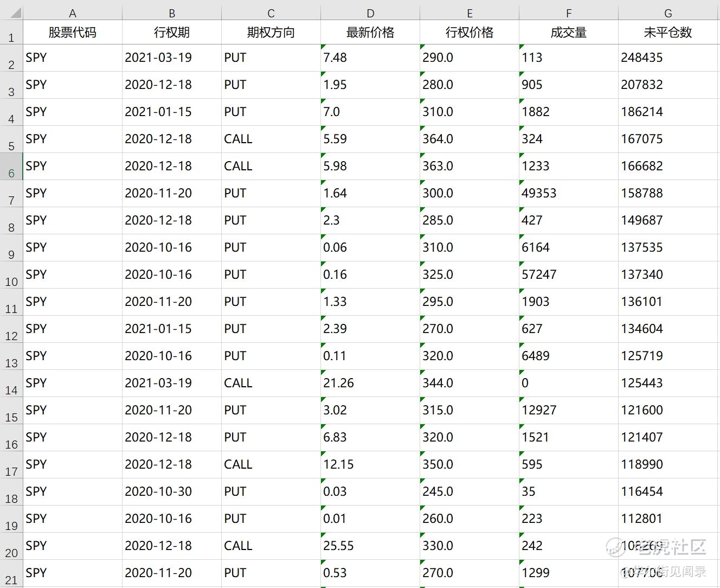Select cell with strike price 245.0
The width and height of the screenshot is (720, 588).
[x=470, y=492]
